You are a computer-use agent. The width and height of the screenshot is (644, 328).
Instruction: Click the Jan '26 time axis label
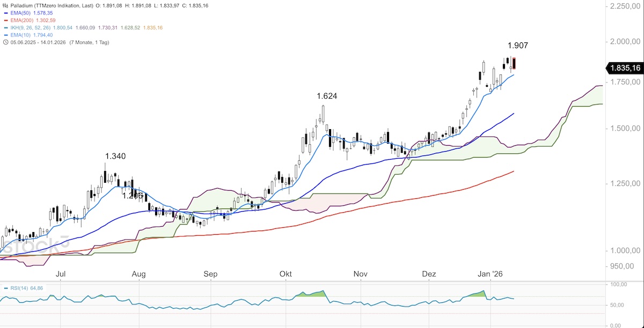(491, 274)
